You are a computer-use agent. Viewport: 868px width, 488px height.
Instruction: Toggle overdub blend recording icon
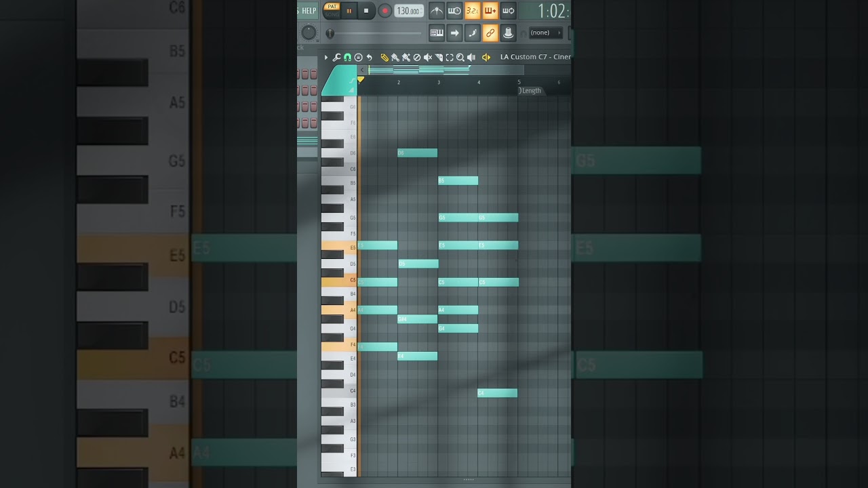[x=490, y=11]
